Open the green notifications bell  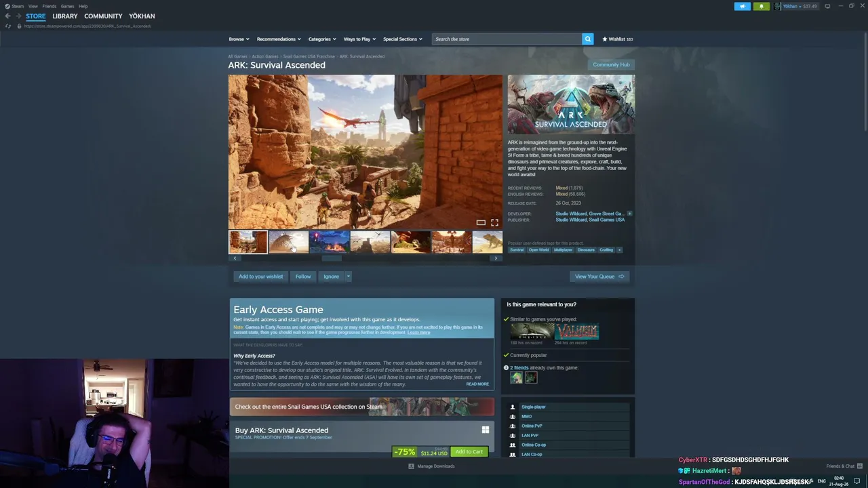(761, 6)
